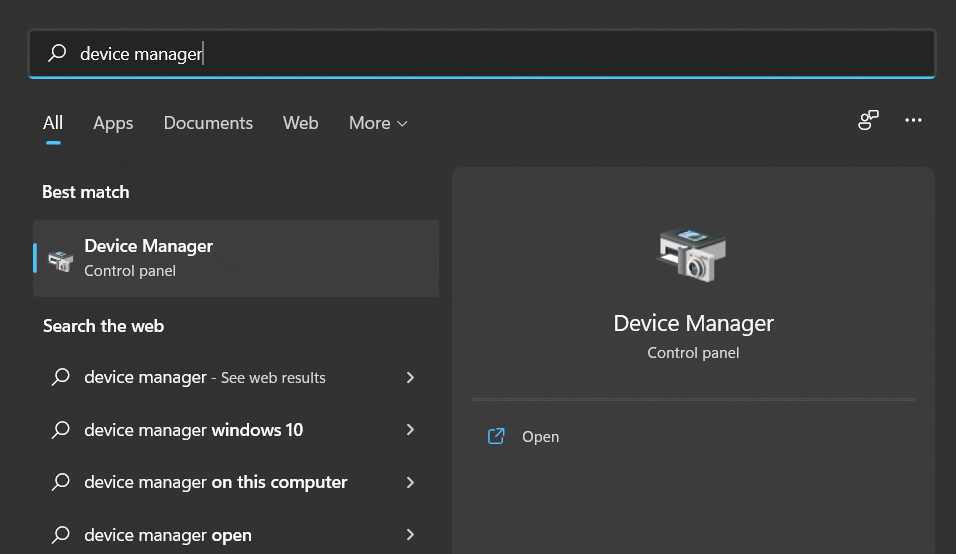Expand arrow for 'device manager open' suggestion
The image size is (956, 554).
point(410,536)
